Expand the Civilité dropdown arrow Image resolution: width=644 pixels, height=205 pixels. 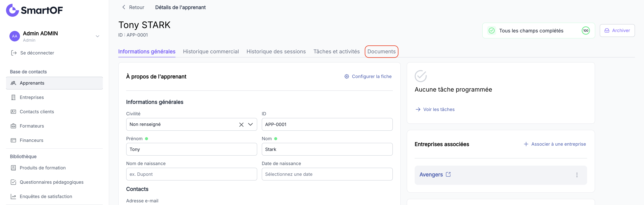[250, 124]
